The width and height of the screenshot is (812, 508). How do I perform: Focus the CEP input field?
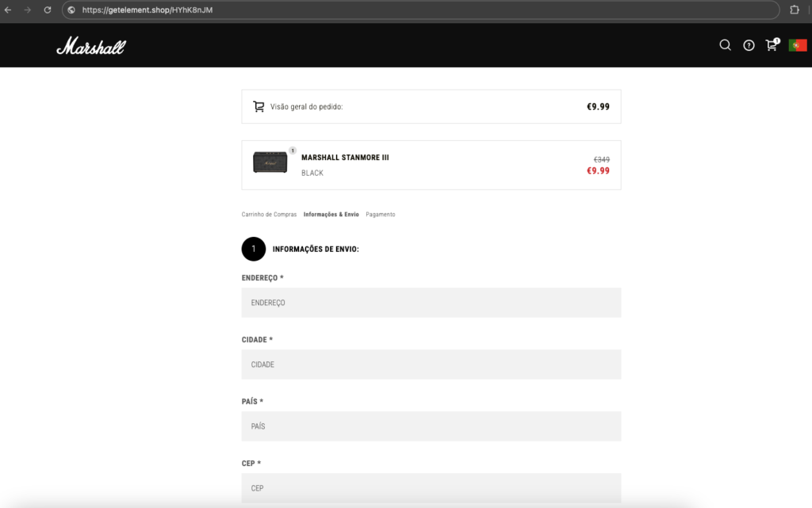(431, 488)
